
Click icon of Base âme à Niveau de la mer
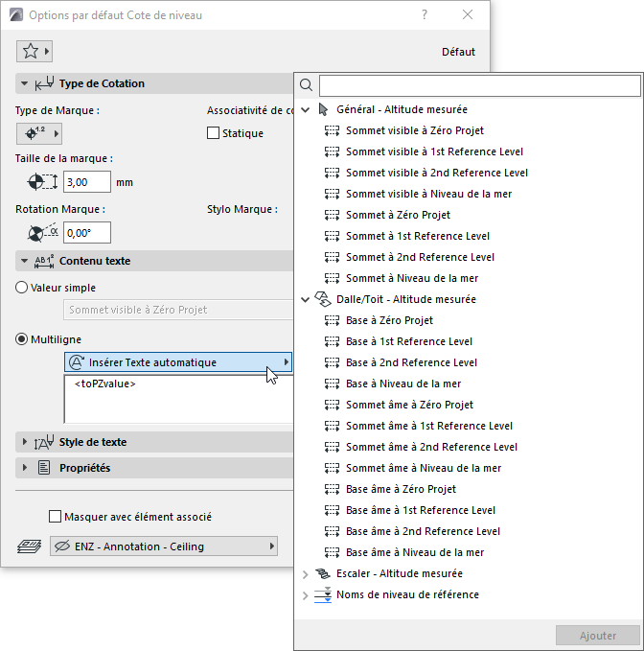click(332, 552)
